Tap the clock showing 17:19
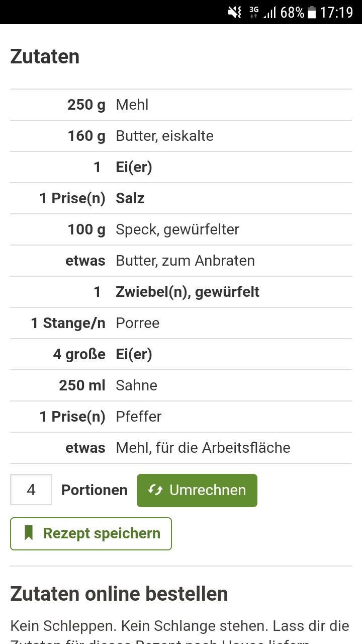 click(x=336, y=12)
